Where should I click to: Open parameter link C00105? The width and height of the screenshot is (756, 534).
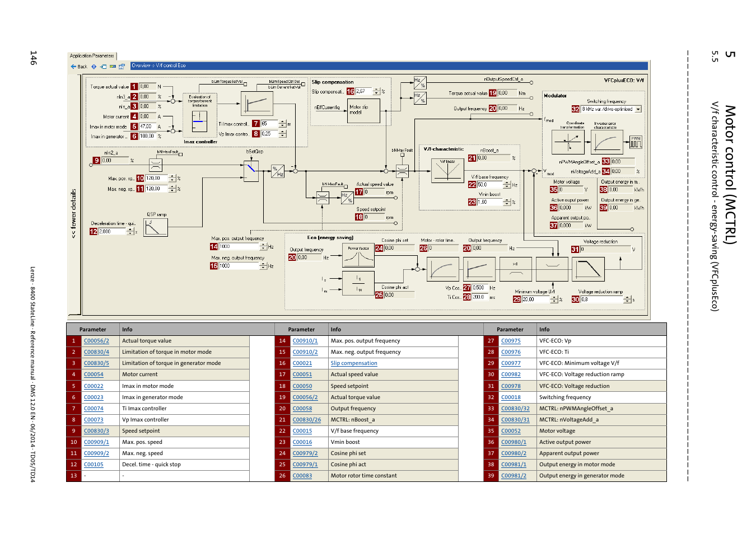click(x=94, y=465)
